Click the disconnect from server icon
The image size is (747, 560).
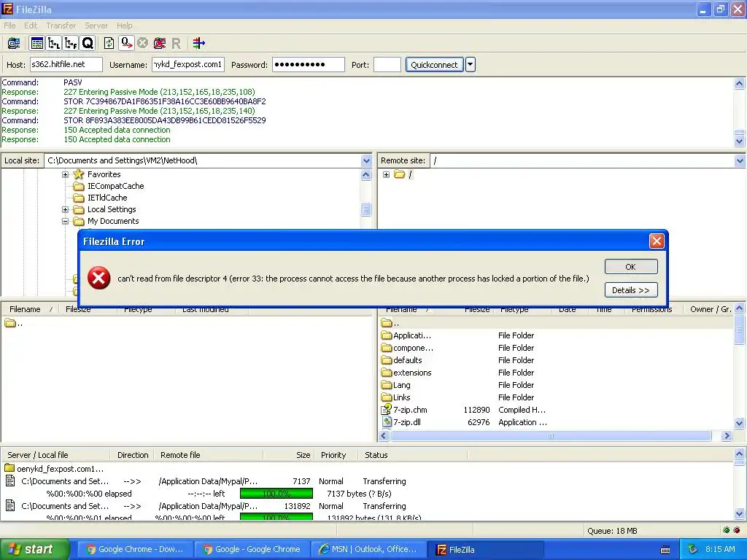coord(160,43)
